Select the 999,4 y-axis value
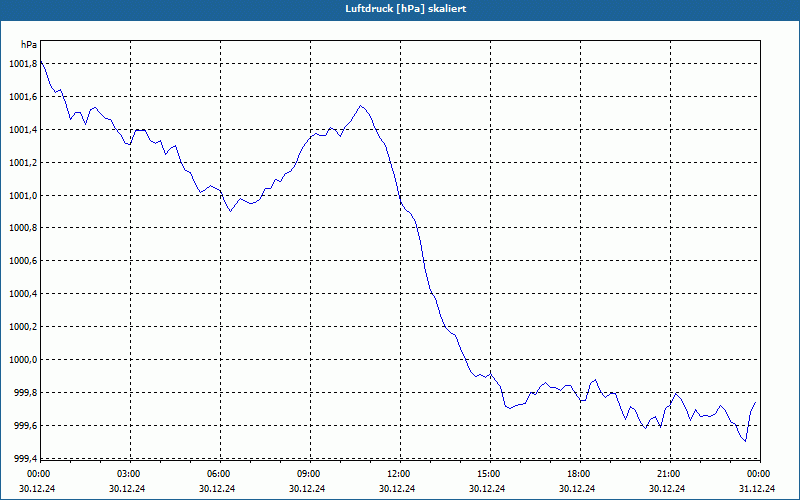 pos(25,458)
